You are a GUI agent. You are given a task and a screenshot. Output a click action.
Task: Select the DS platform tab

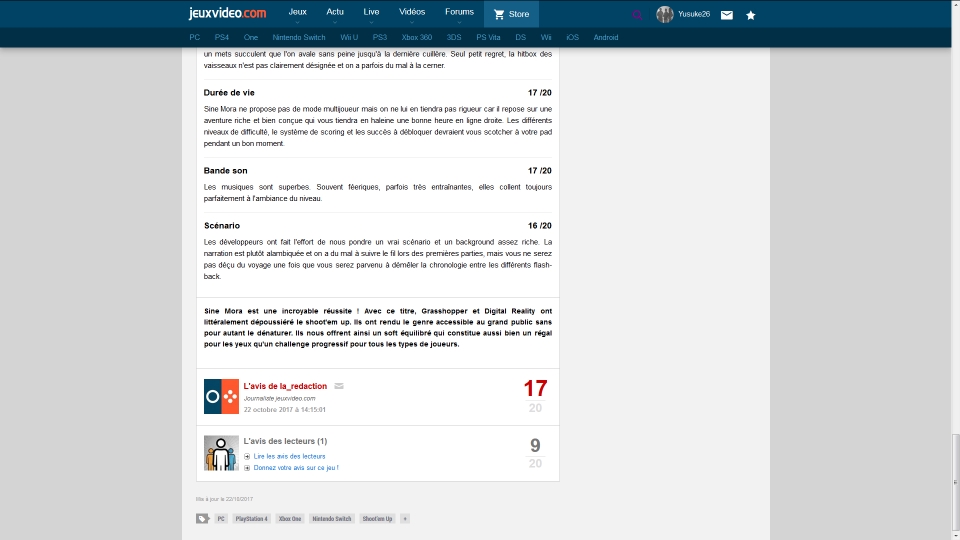520,37
